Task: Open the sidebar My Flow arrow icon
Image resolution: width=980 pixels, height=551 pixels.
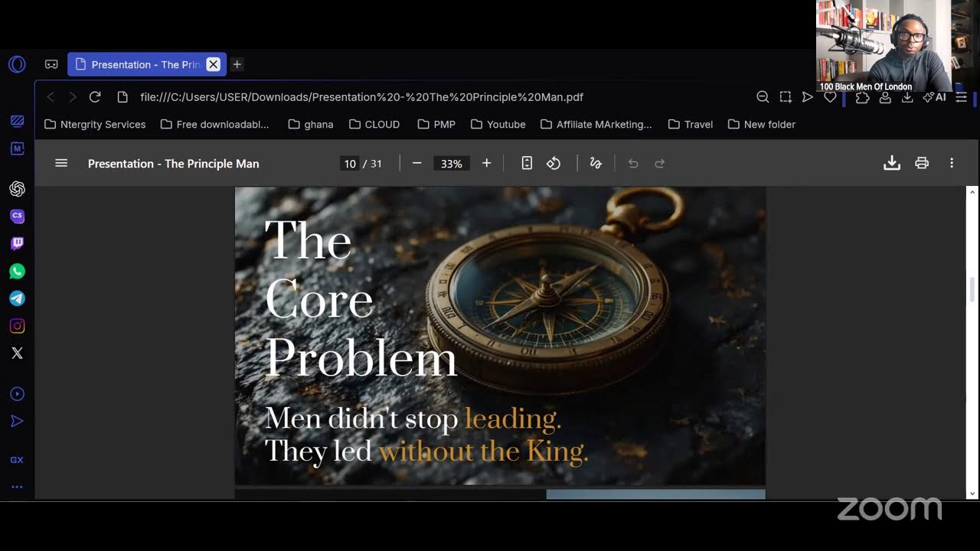Action: pyautogui.click(x=17, y=421)
